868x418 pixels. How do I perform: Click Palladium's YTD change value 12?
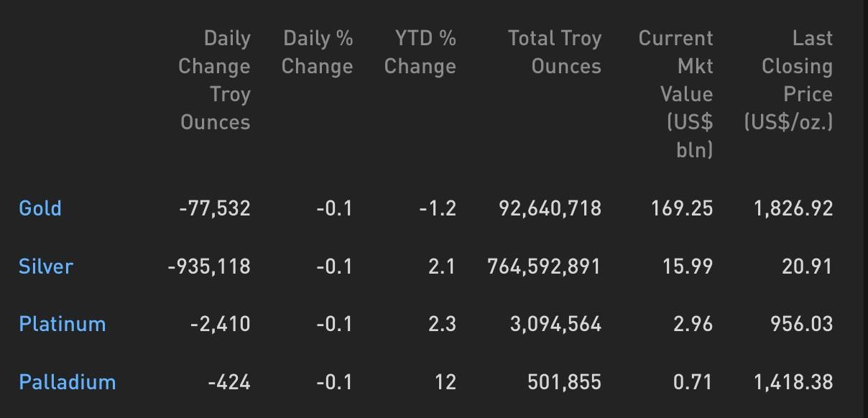click(x=445, y=381)
